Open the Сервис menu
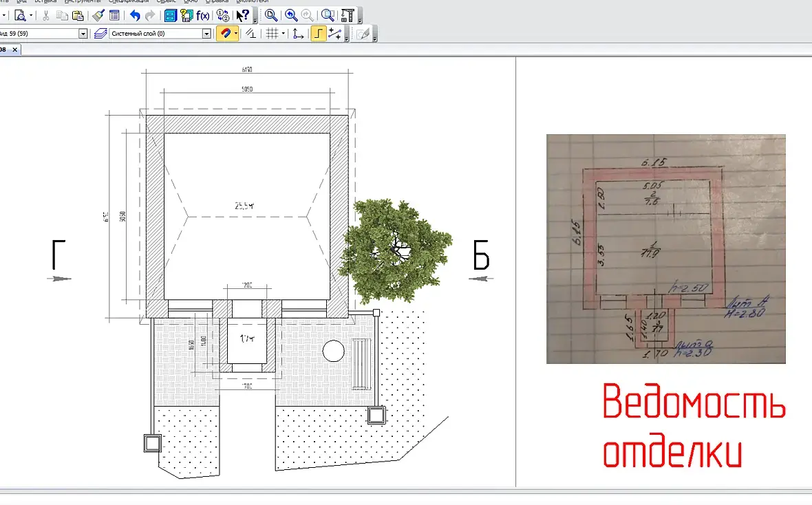Viewport: 812px width, 505px height. click(167, 1)
